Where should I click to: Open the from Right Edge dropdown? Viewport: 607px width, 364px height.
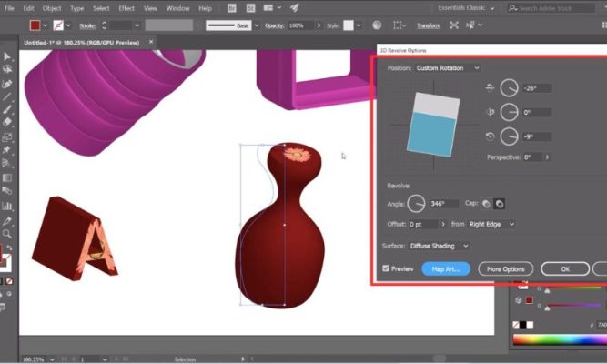point(491,224)
